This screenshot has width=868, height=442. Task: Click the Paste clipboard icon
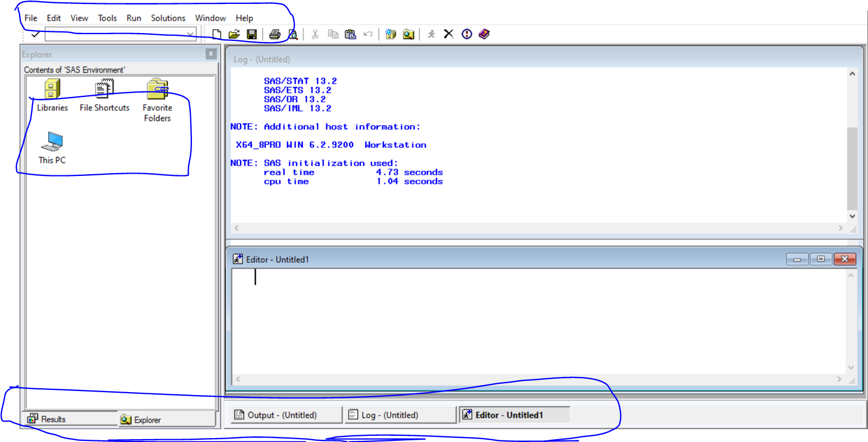click(350, 35)
